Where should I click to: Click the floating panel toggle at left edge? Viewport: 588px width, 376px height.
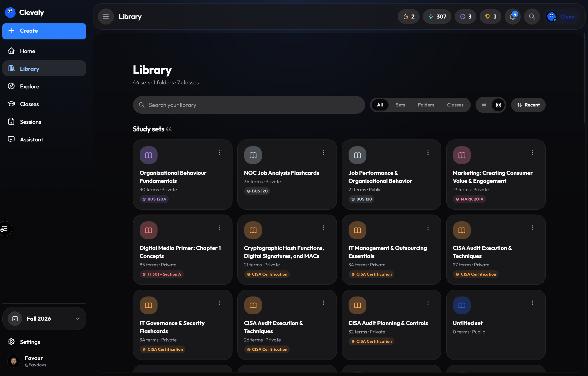5,229
